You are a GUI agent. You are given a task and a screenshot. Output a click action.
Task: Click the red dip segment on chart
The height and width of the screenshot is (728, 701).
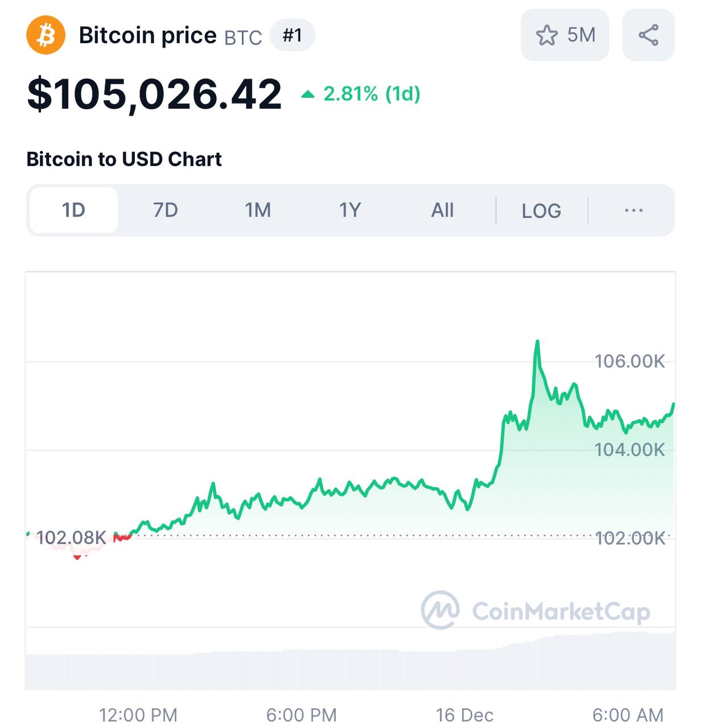[x=77, y=557]
